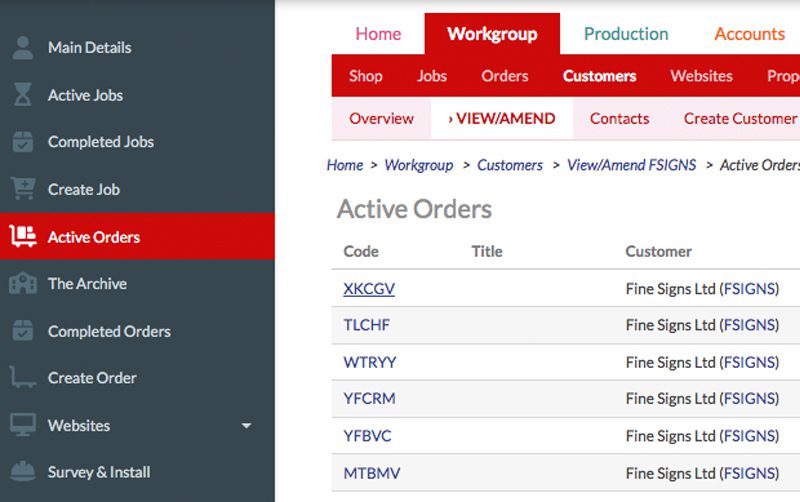
Task: Open the Create Customer tab
Action: point(740,118)
